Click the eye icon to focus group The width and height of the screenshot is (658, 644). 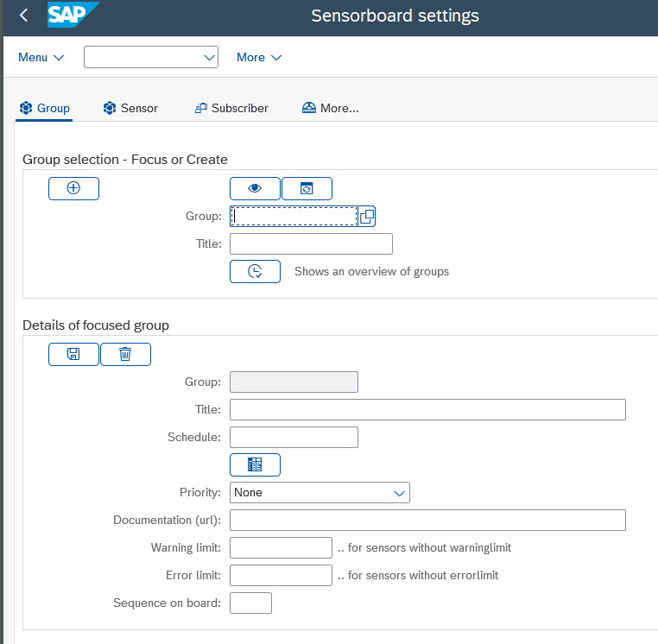tap(255, 188)
